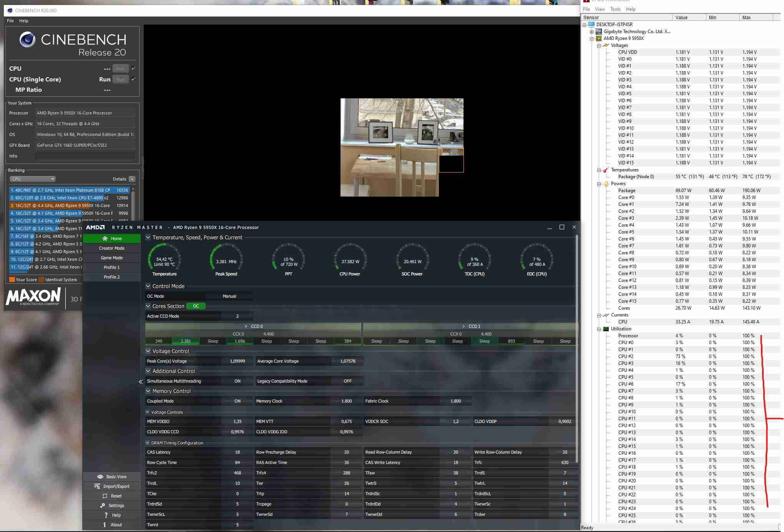Open Ryzen Master Settings
Viewport: 784px width, 532px height.
pyautogui.click(x=112, y=505)
